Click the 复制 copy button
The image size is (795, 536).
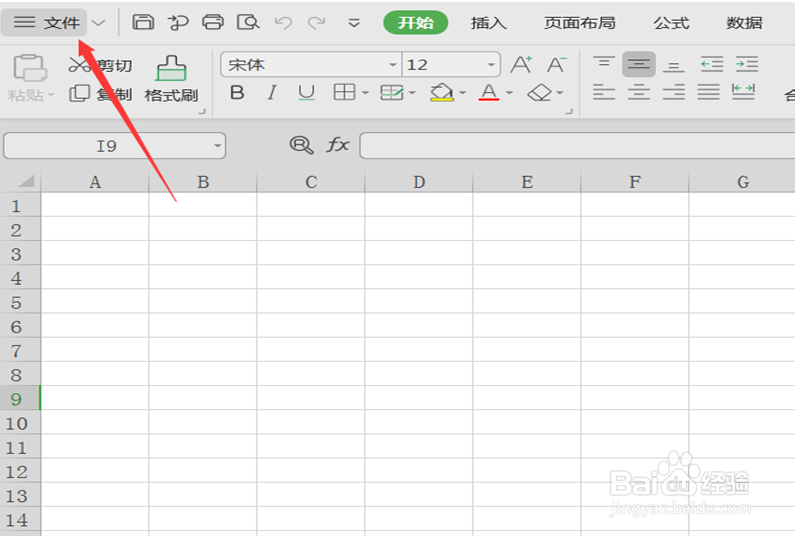pyautogui.click(x=100, y=94)
